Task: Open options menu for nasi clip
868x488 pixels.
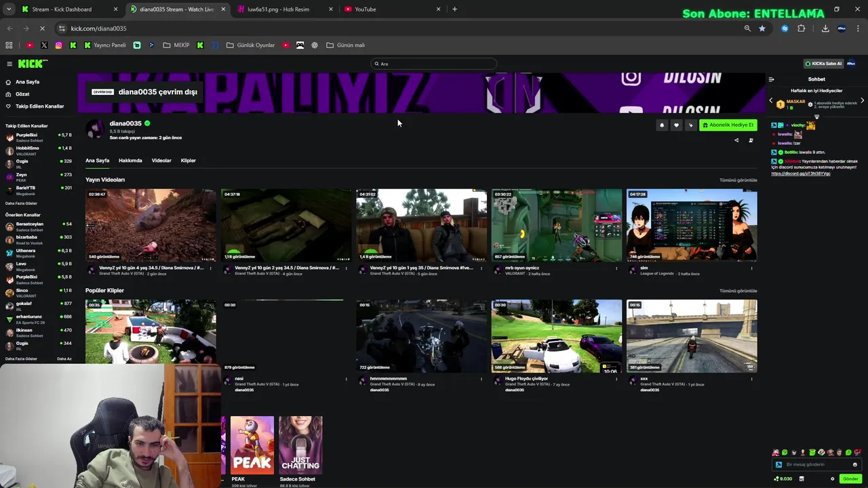Action: tap(347, 379)
